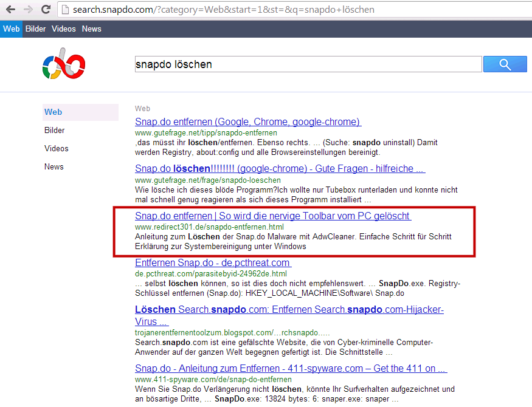Click the URL www.redirect301.de/snapdo-entfernen.html

(x=209, y=227)
